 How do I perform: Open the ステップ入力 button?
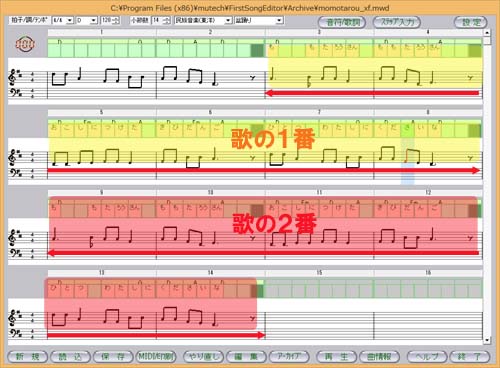point(397,22)
